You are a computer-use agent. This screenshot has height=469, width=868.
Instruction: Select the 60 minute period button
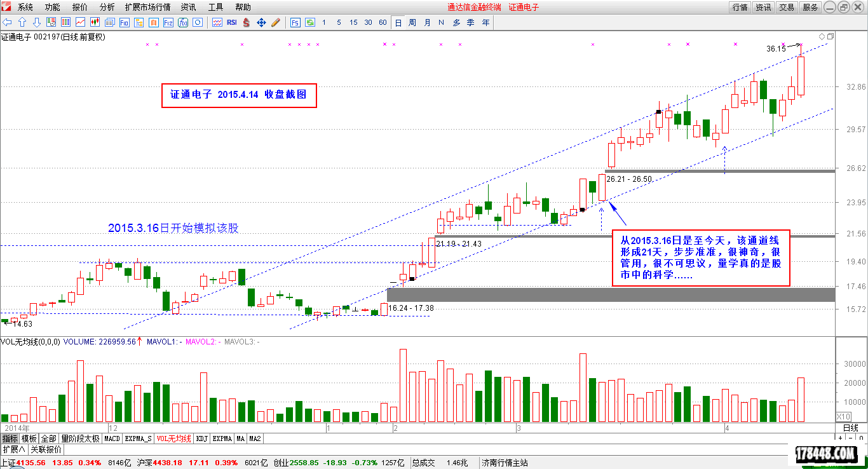tap(383, 22)
